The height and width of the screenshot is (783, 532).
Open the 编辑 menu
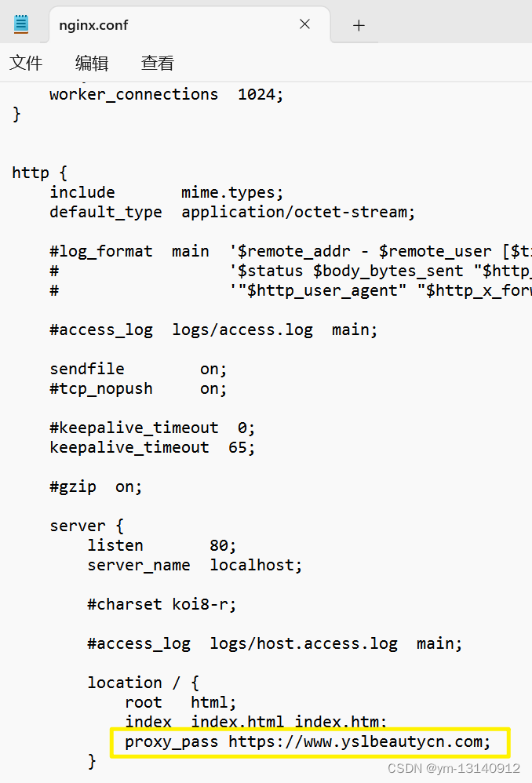pos(92,63)
